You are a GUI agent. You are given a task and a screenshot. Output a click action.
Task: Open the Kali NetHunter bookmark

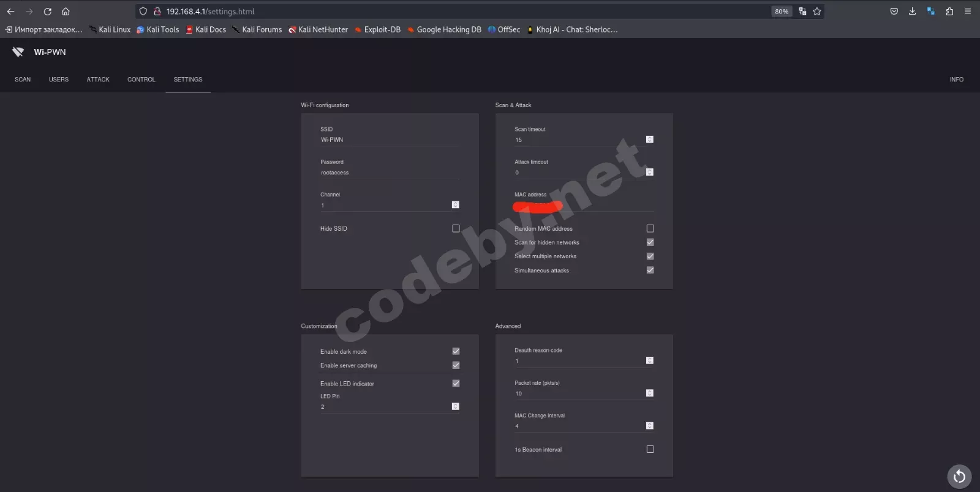pyautogui.click(x=318, y=29)
